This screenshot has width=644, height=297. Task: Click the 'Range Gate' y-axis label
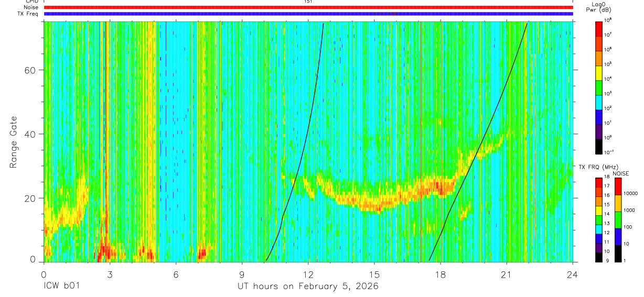(13, 141)
